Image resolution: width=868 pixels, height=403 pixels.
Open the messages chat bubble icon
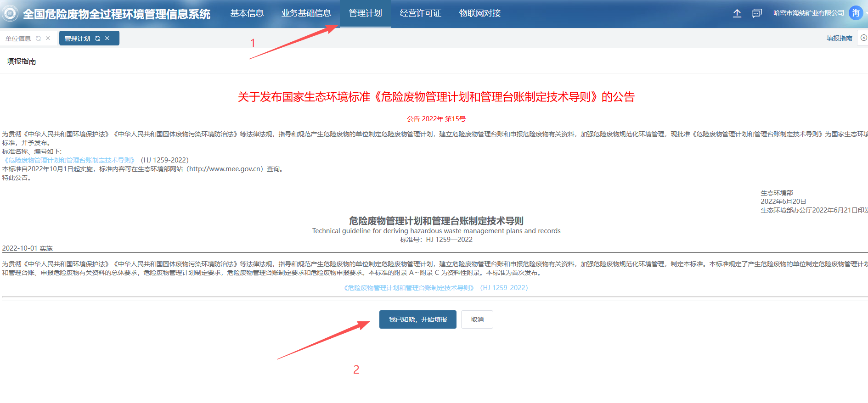(x=756, y=13)
